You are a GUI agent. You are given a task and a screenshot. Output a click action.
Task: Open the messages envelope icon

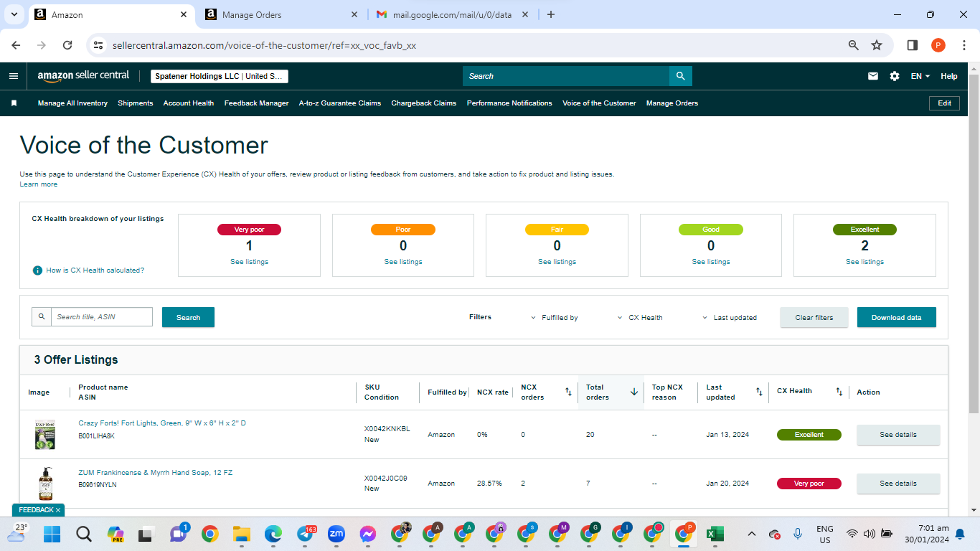point(873,76)
